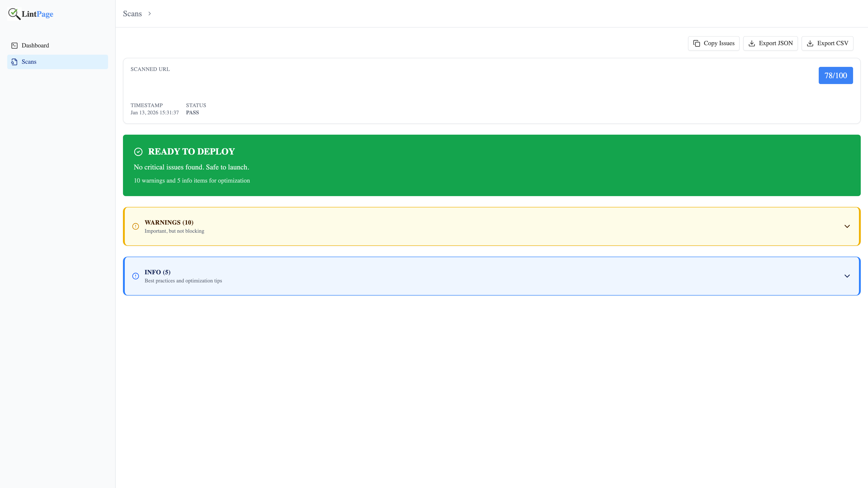Click the Scans document icon in sidebar
The width and height of the screenshot is (868, 488).
coord(14,62)
